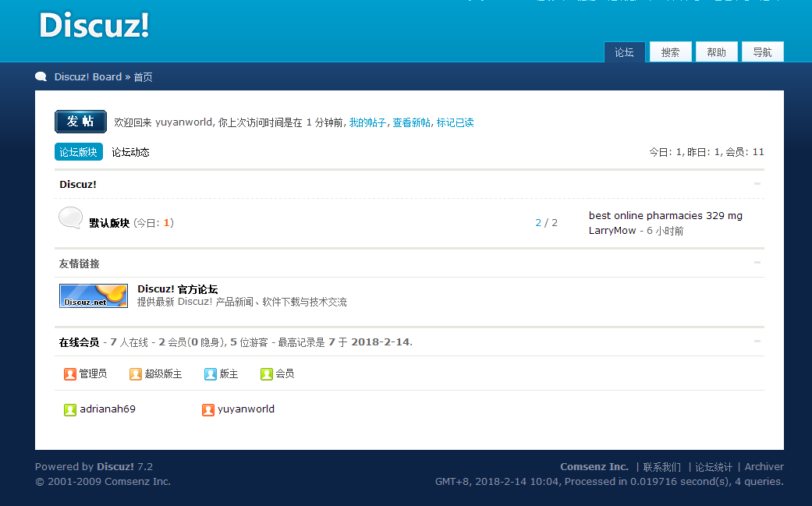This screenshot has height=506, width=812.
Task: Open the Discuz! category heading
Action: tap(78, 185)
